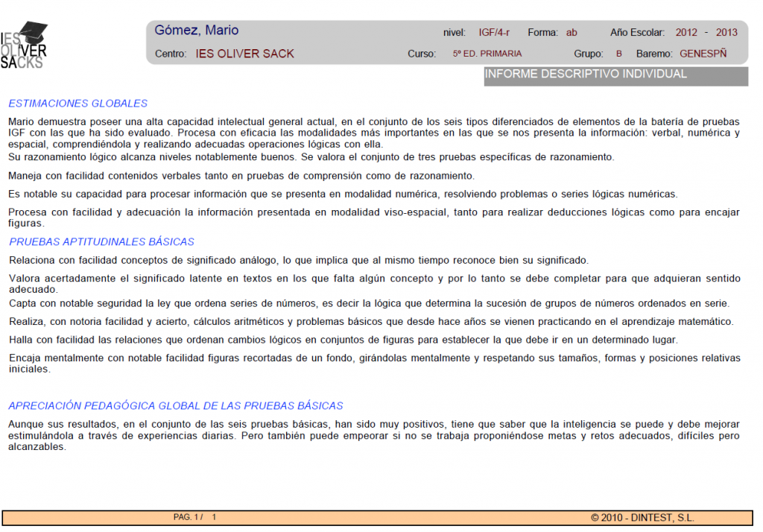Click the nivel value IGF/4-r

[x=494, y=33]
